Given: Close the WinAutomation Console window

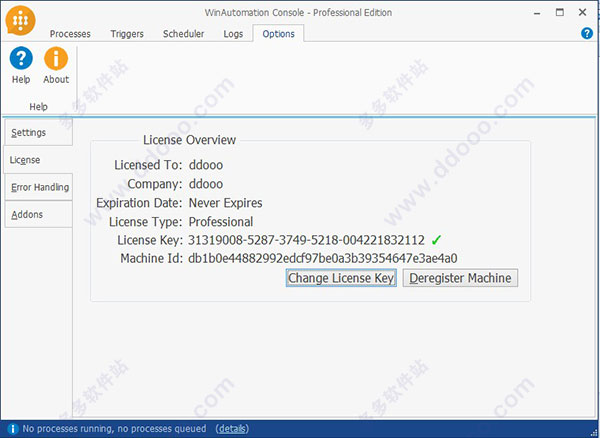Looking at the screenshot, I should pyautogui.click(x=582, y=13).
